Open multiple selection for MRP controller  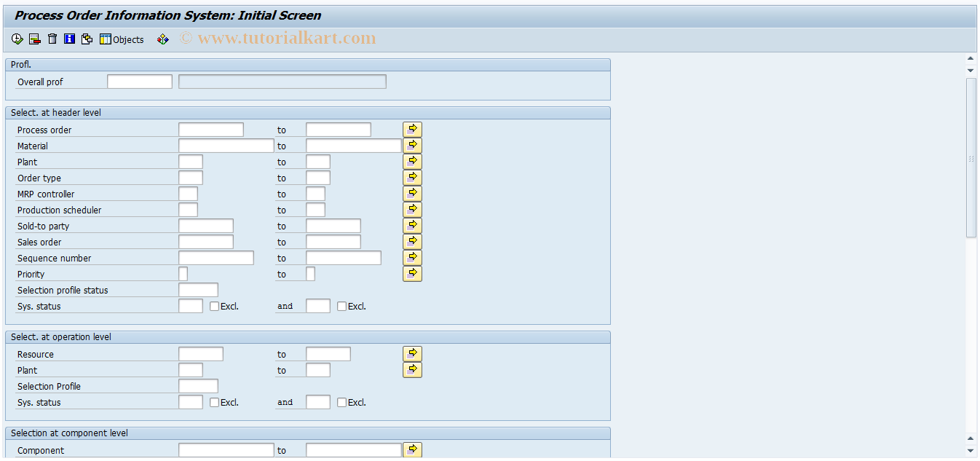(x=412, y=194)
